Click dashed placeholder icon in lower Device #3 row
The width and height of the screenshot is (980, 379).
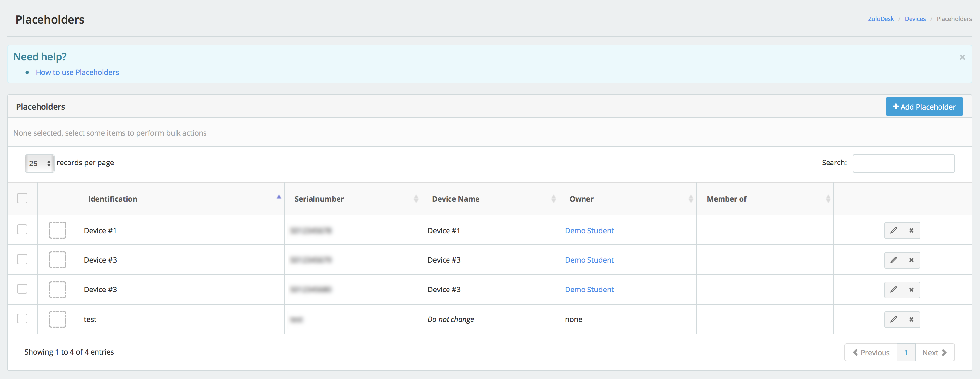click(x=57, y=290)
